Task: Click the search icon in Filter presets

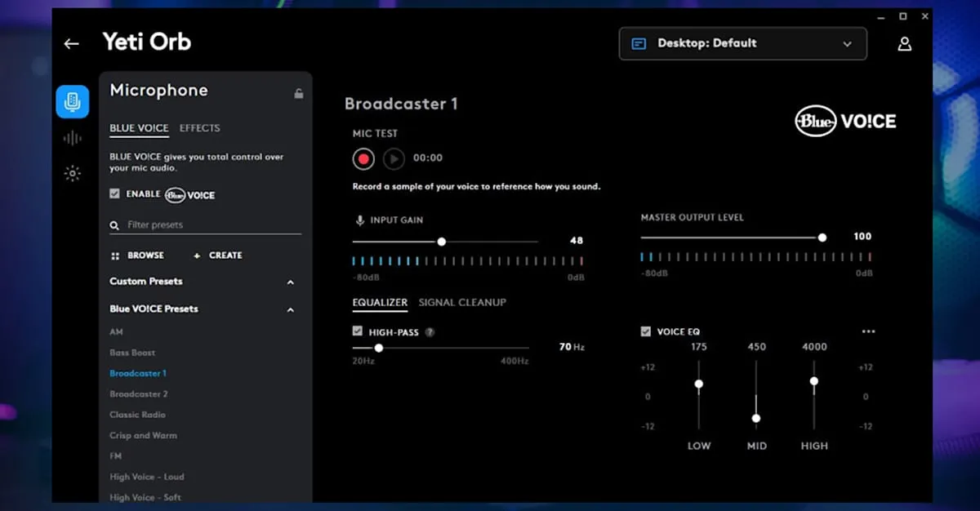Action: click(x=114, y=224)
